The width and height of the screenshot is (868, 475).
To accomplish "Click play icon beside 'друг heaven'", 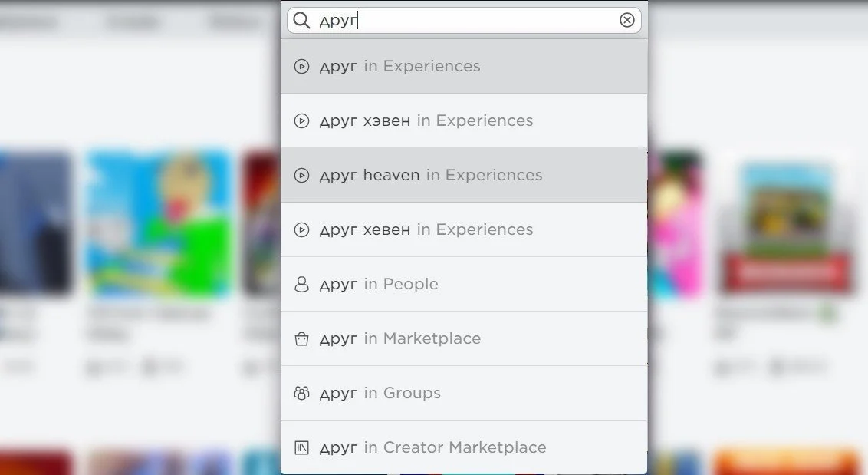I will click(301, 175).
